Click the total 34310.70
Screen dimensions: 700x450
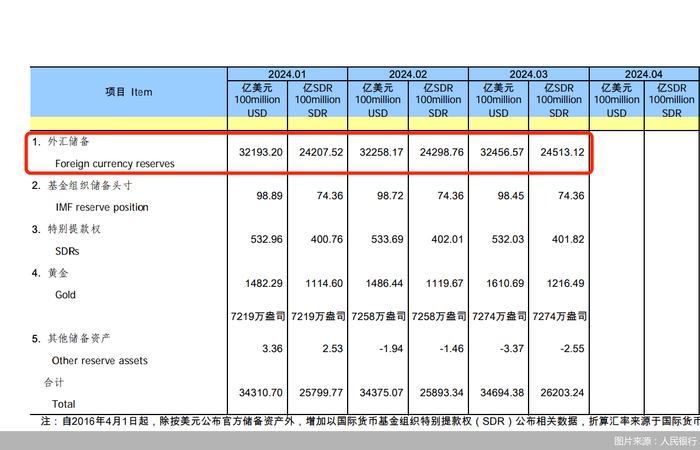[261, 393]
